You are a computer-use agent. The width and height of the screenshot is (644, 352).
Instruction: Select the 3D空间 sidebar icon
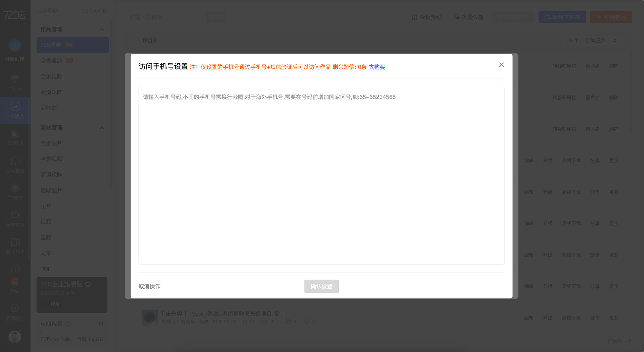[15, 134]
